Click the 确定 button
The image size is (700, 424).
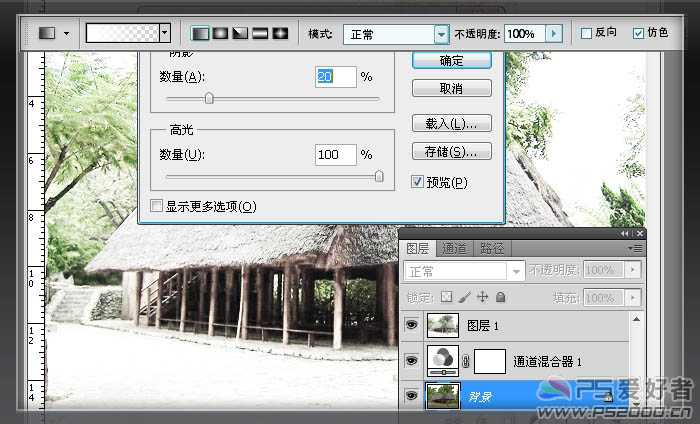pyautogui.click(x=452, y=60)
